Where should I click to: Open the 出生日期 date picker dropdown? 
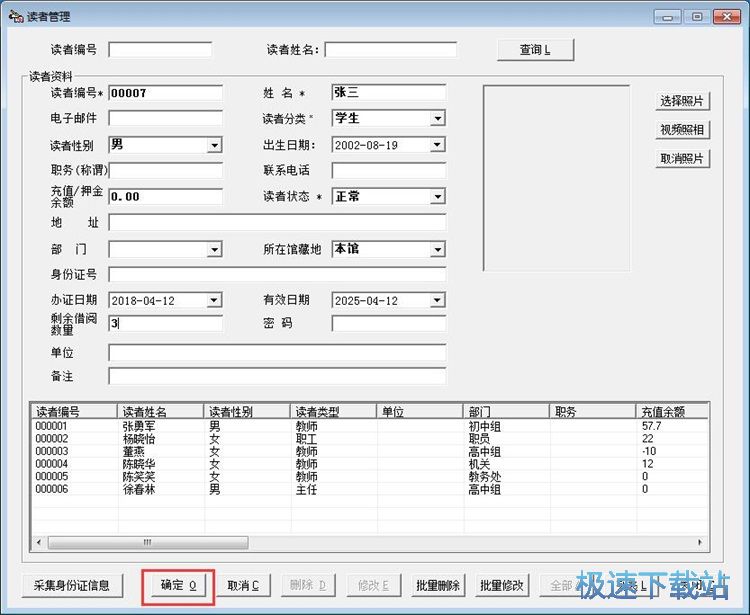438,146
